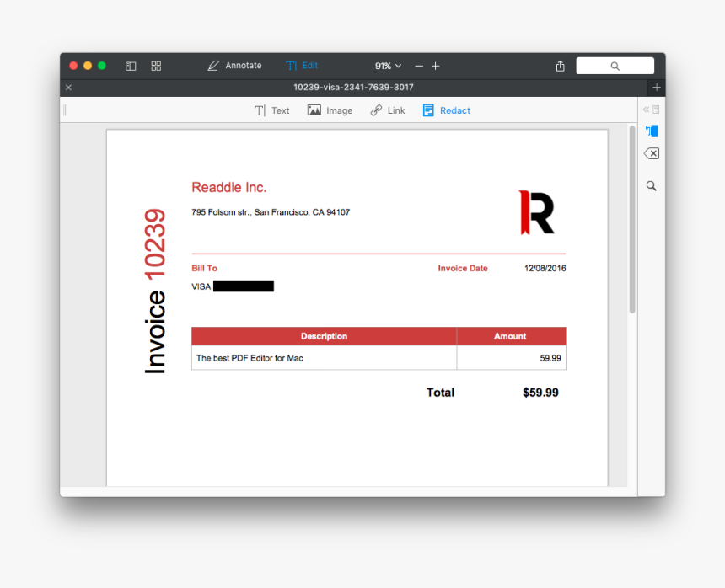Click the Share icon
The height and width of the screenshot is (588, 725).
click(x=561, y=66)
